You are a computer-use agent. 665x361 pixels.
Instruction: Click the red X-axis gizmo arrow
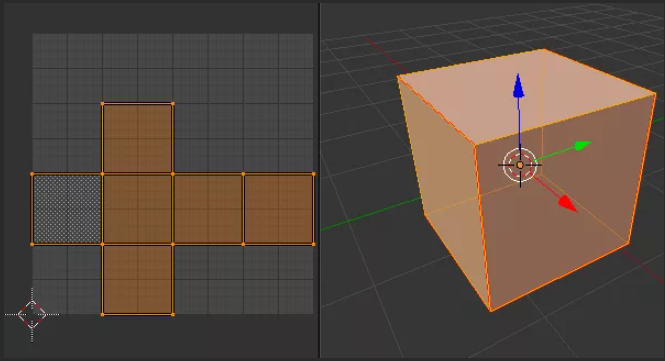568,204
